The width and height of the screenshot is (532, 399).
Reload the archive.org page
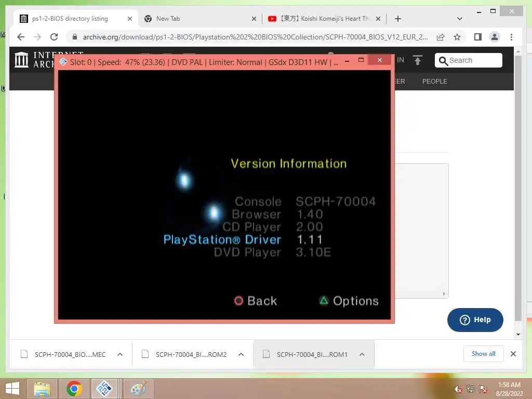pyautogui.click(x=54, y=37)
